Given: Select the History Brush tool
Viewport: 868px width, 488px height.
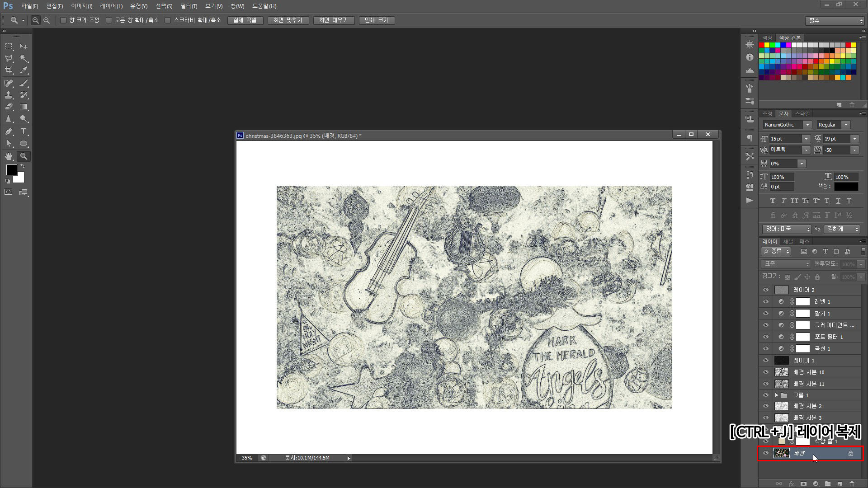Looking at the screenshot, I should click(24, 95).
